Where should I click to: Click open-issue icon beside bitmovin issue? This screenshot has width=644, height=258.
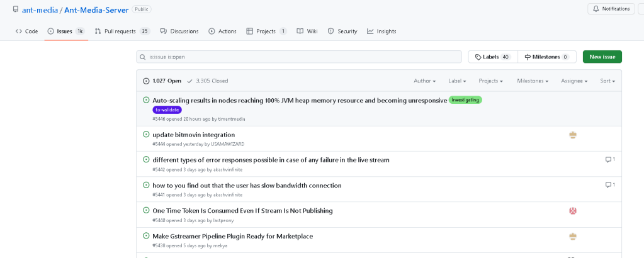pos(146,134)
